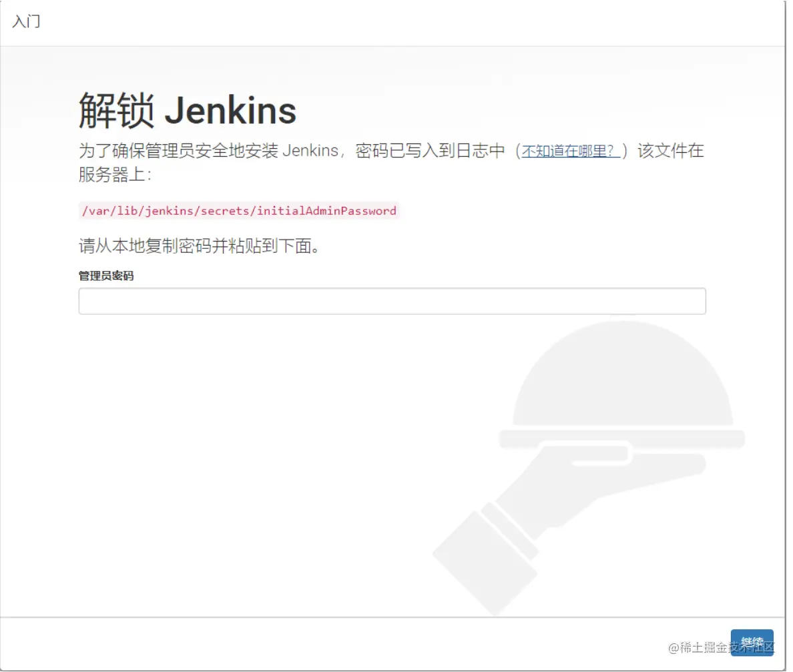
Task: Click the 解锁 Jenkins heading
Action: [x=188, y=111]
